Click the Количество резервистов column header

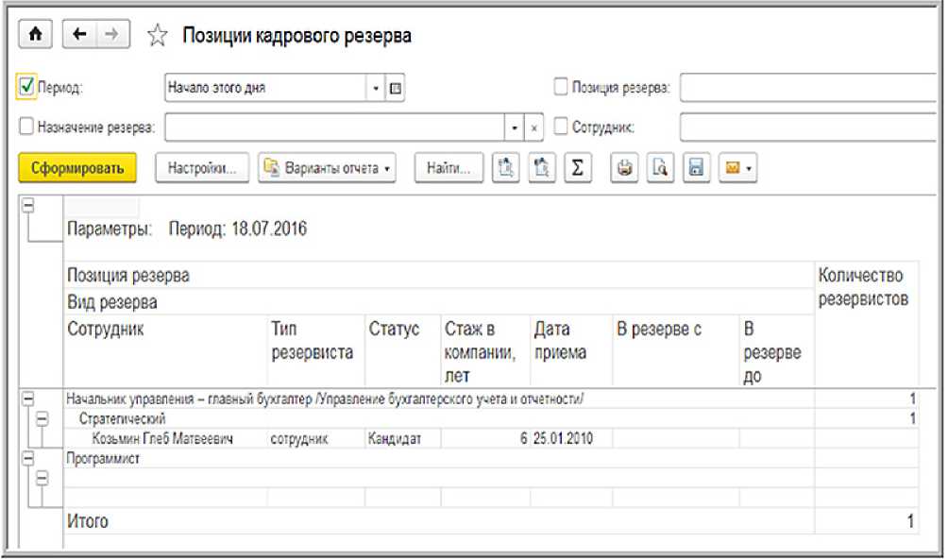click(x=866, y=324)
